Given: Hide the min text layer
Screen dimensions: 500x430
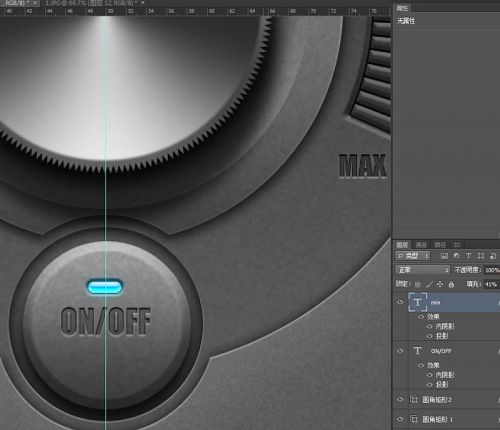Looking at the screenshot, I should point(400,302).
